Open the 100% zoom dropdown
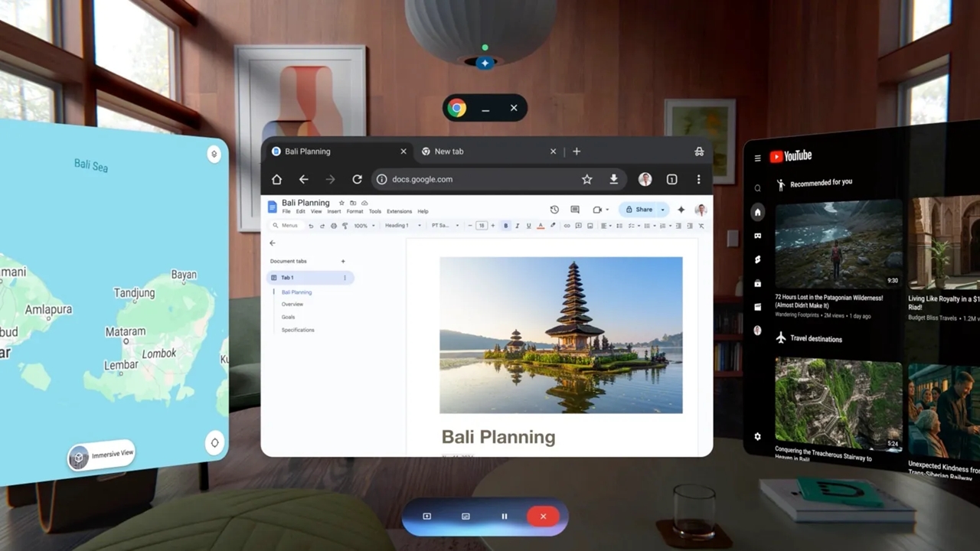980x551 pixels. click(364, 226)
